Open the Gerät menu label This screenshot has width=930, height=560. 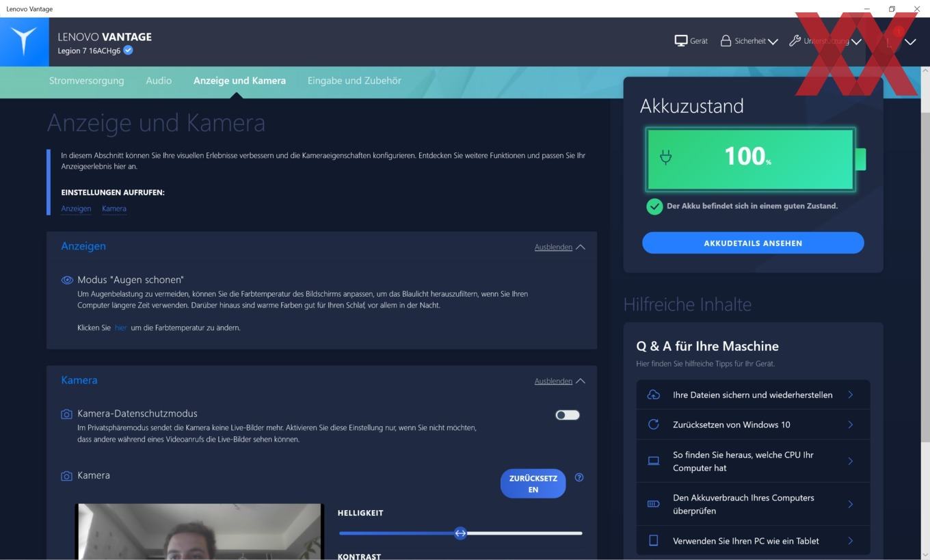tap(699, 41)
